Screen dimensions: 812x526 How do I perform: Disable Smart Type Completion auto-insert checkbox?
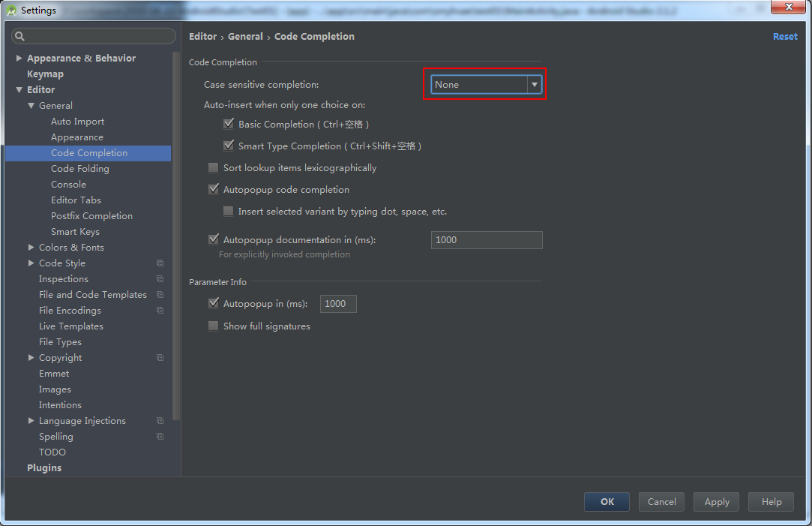pos(229,146)
